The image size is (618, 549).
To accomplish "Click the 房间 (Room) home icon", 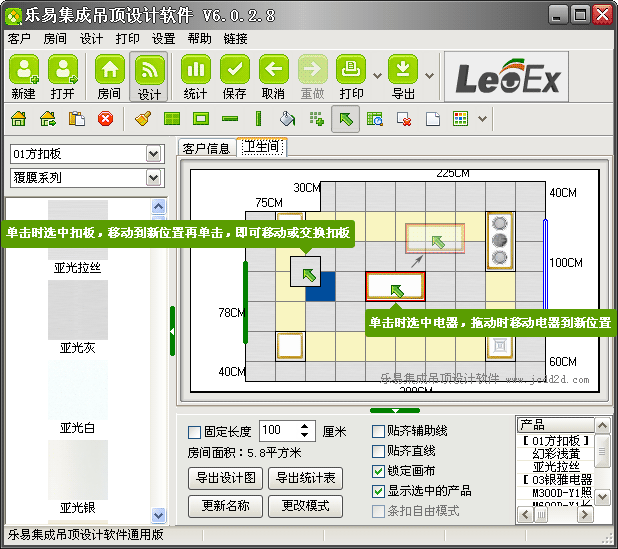I will [109, 71].
